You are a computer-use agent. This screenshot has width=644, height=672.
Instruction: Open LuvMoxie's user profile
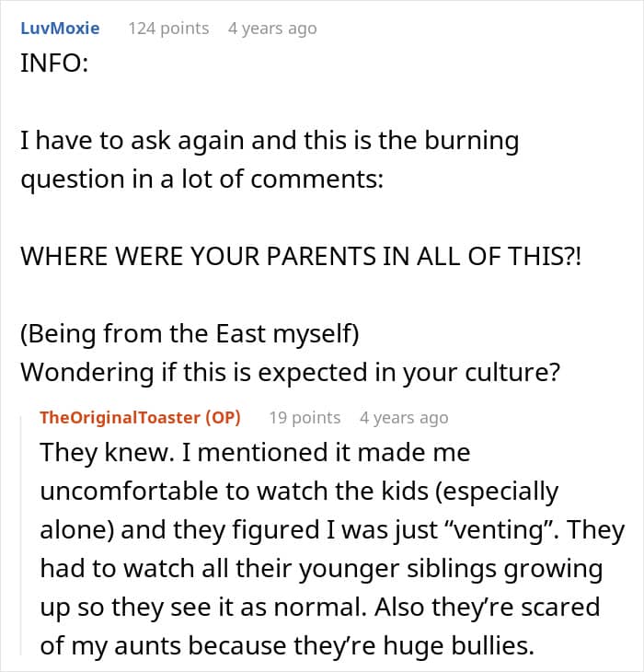[x=60, y=29]
